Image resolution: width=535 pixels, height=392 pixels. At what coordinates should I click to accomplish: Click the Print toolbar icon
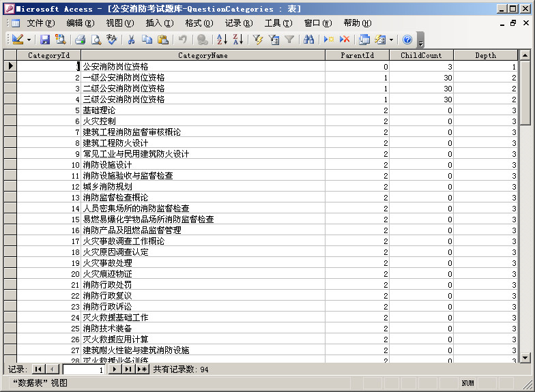[81, 40]
